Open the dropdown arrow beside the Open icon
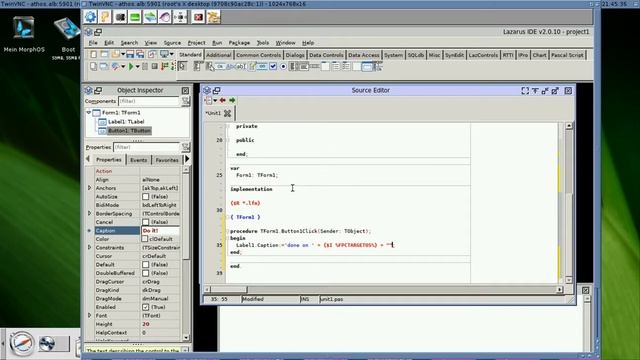 pyautogui.click(x=123, y=55)
